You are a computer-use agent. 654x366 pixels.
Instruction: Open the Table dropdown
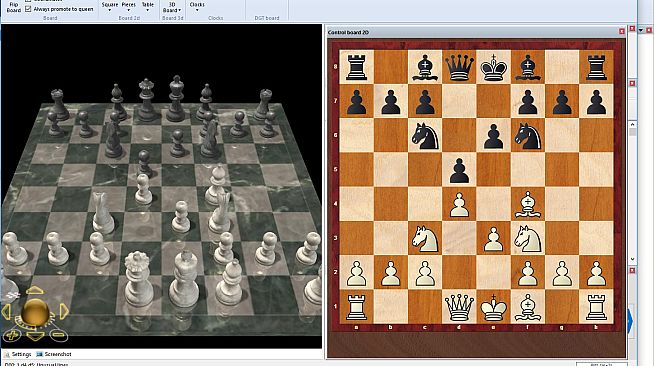click(148, 7)
